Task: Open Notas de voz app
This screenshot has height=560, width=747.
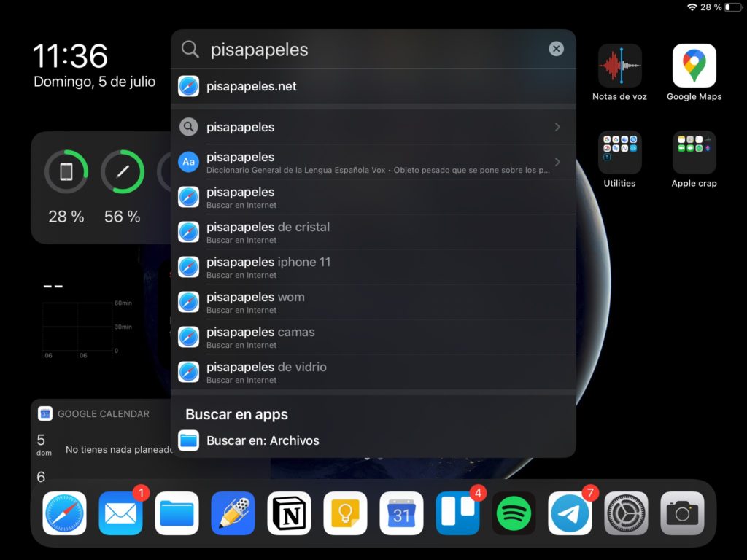Action: (x=619, y=66)
